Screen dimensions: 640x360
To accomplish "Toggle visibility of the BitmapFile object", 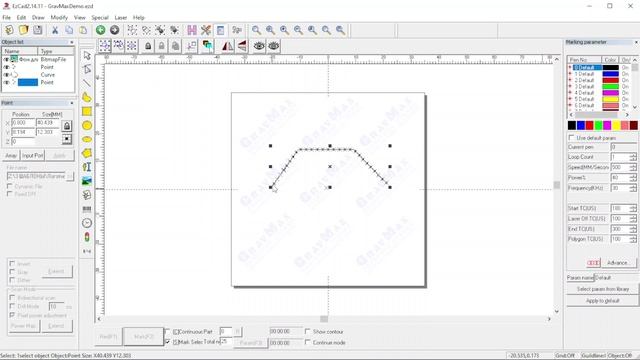I will pyautogui.click(x=6, y=60).
